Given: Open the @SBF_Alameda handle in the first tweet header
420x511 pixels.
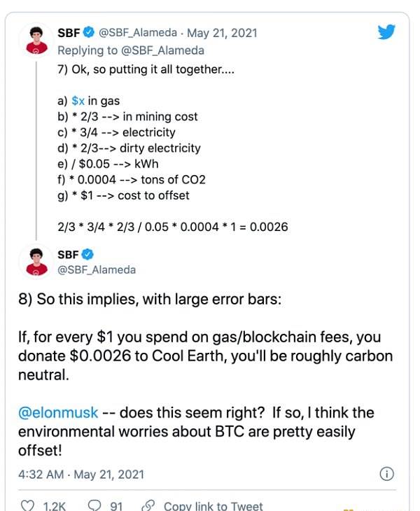Looking at the screenshot, I should point(137,33).
